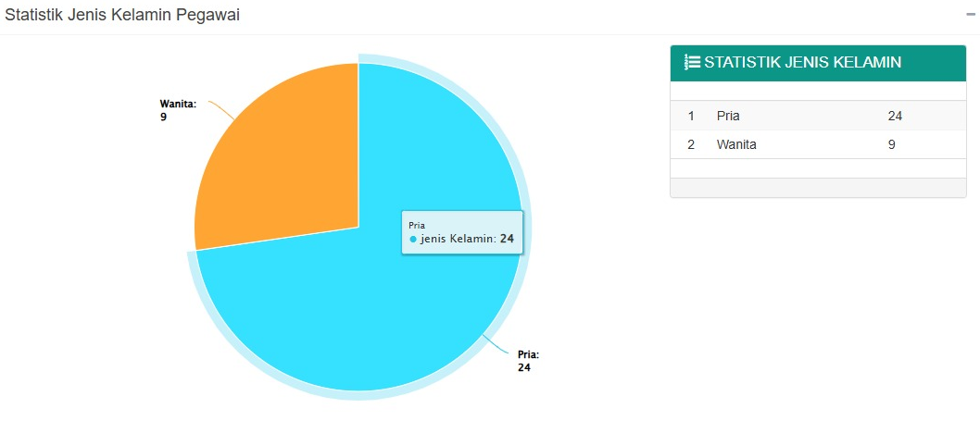
Task: Click the 'Pria: 24' chart label
Action: (528, 361)
